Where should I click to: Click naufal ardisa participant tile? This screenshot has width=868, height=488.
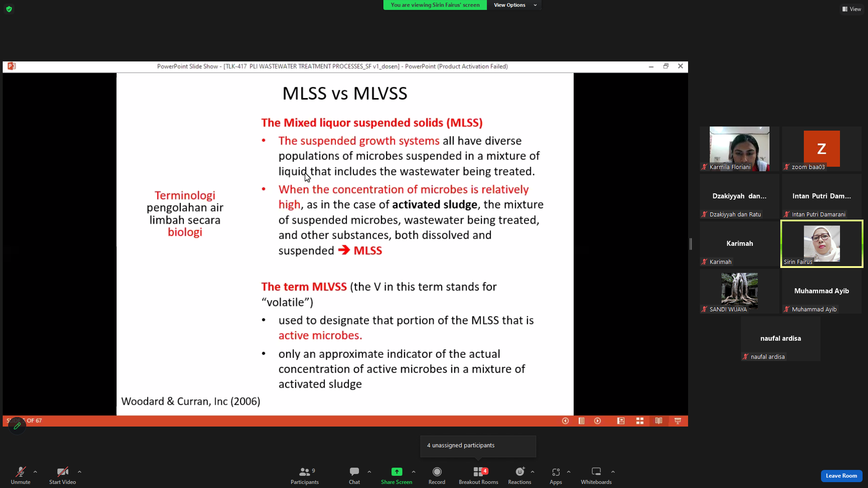click(781, 338)
